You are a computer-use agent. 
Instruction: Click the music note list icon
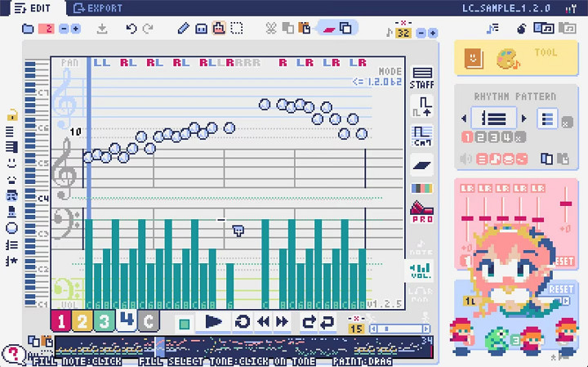point(492,29)
